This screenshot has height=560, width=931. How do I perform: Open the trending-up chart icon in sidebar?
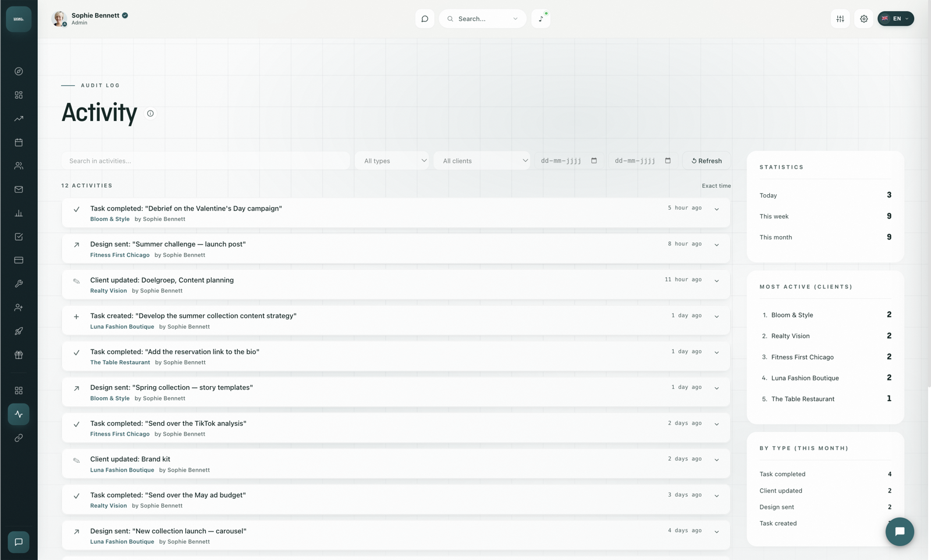19,119
